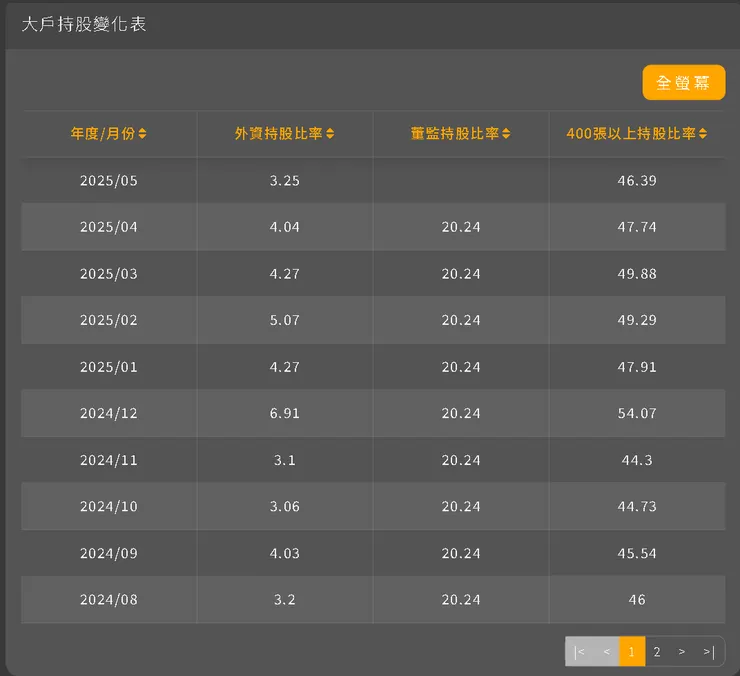
Task: Click the 49.29 holding ratio value
Action: point(637,320)
